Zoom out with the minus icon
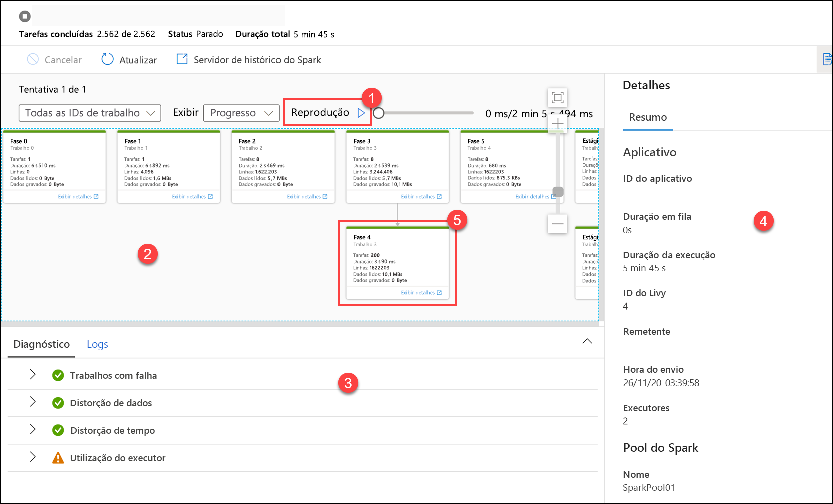This screenshot has width=833, height=504. [x=558, y=224]
